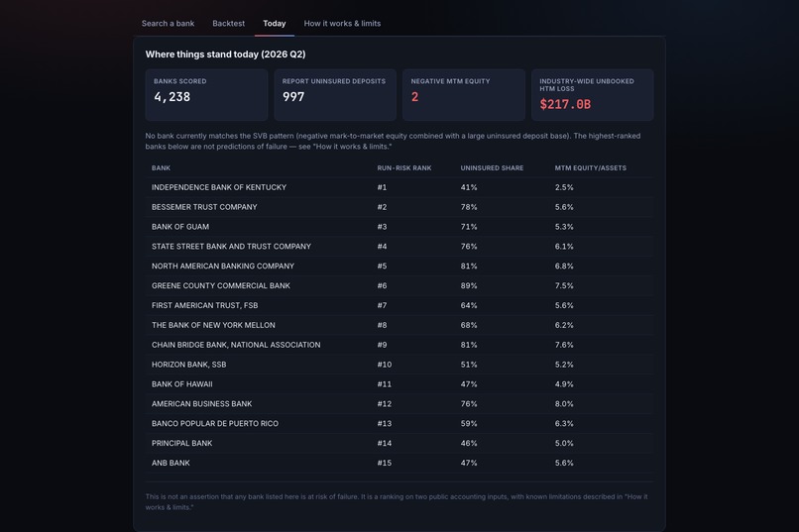Click the 4.9% MTM equity value
Image resolution: width=799 pixels, height=532 pixels.
click(x=564, y=384)
